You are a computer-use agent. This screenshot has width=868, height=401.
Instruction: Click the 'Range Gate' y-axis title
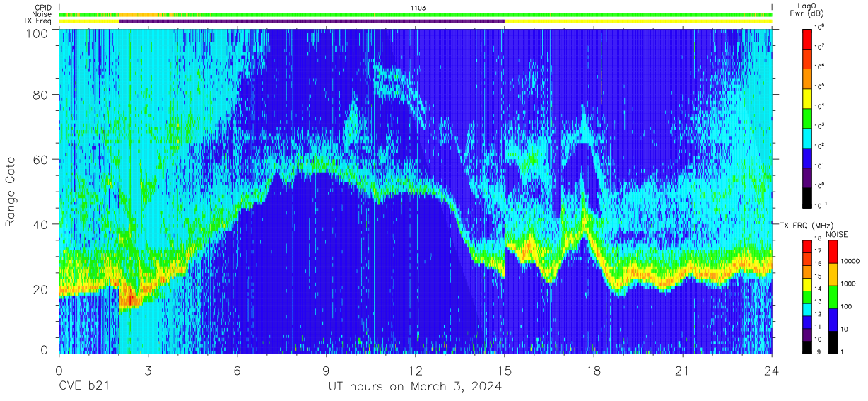pyautogui.click(x=11, y=191)
